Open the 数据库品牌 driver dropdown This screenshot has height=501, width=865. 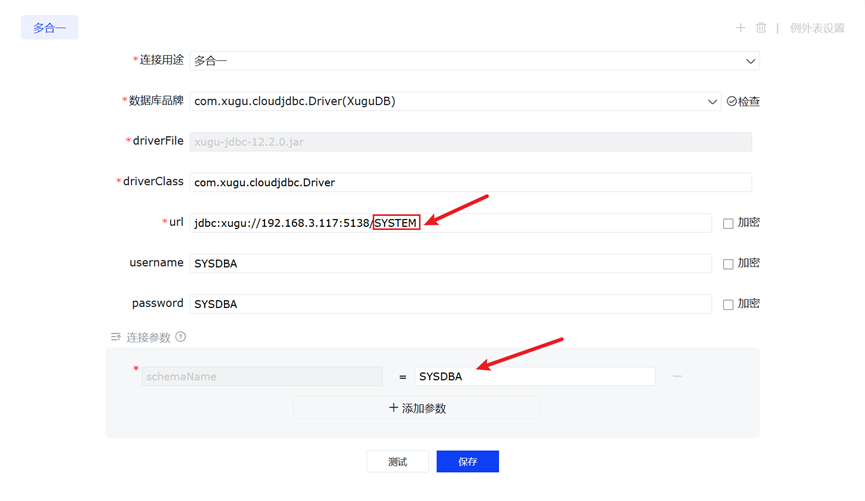(713, 101)
